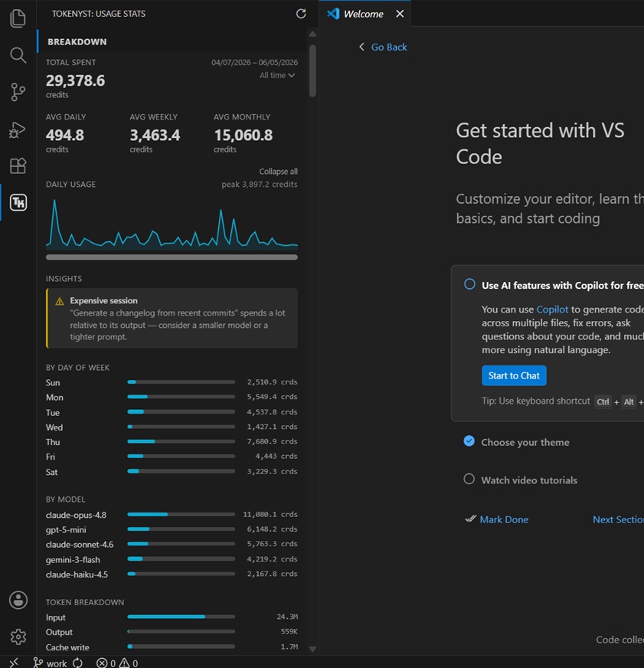Open the Search view icon
Image resolution: width=644 pixels, height=668 pixels.
(x=18, y=55)
